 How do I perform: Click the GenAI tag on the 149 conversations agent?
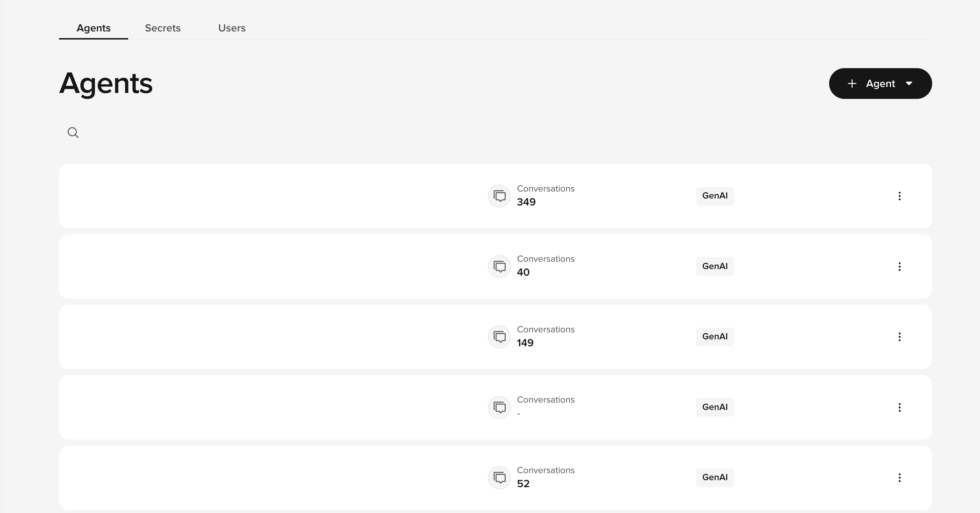[715, 337]
